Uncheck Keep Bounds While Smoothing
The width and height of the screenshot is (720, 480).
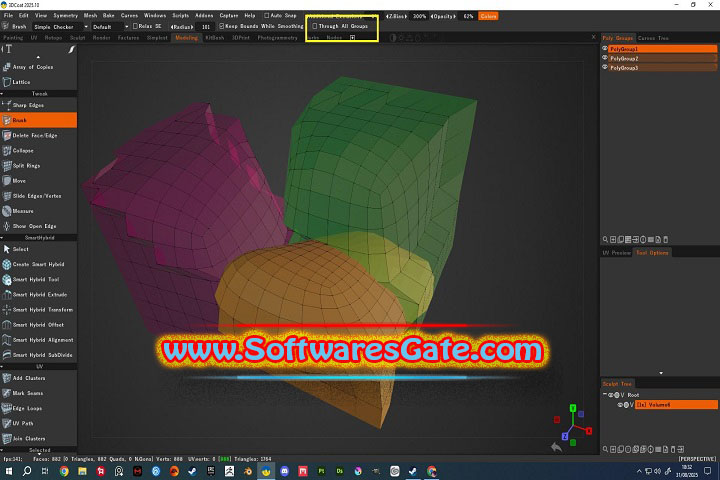221,26
